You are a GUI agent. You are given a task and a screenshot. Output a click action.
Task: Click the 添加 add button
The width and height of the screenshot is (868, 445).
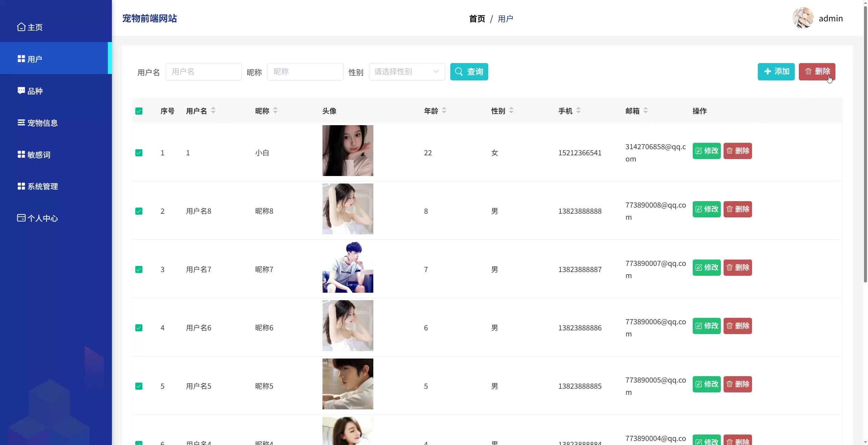pos(776,72)
